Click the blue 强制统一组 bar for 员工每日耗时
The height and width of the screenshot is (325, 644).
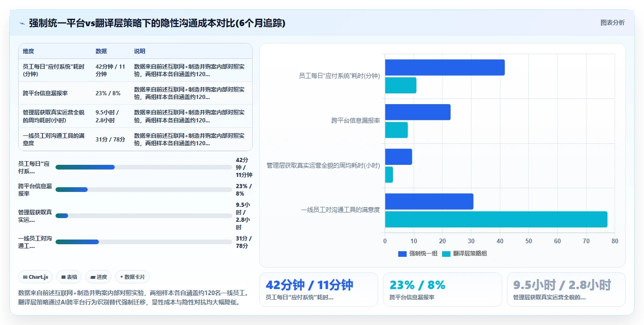pos(445,67)
